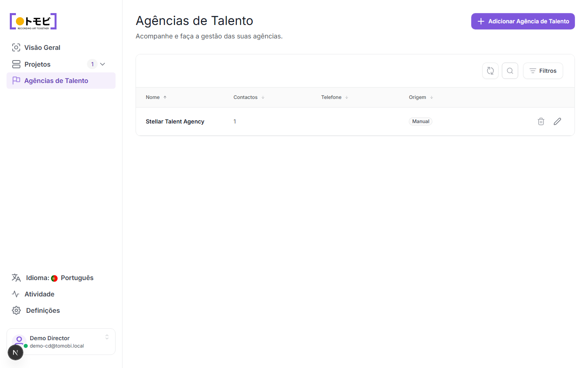Click the Next.js N dev indicator
588x368 pixels.
(16, 352)
